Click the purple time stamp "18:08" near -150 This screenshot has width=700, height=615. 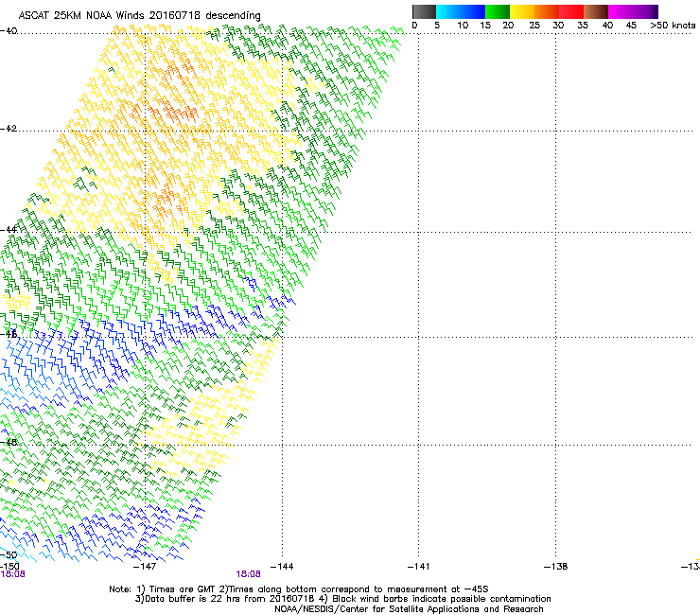12,574
